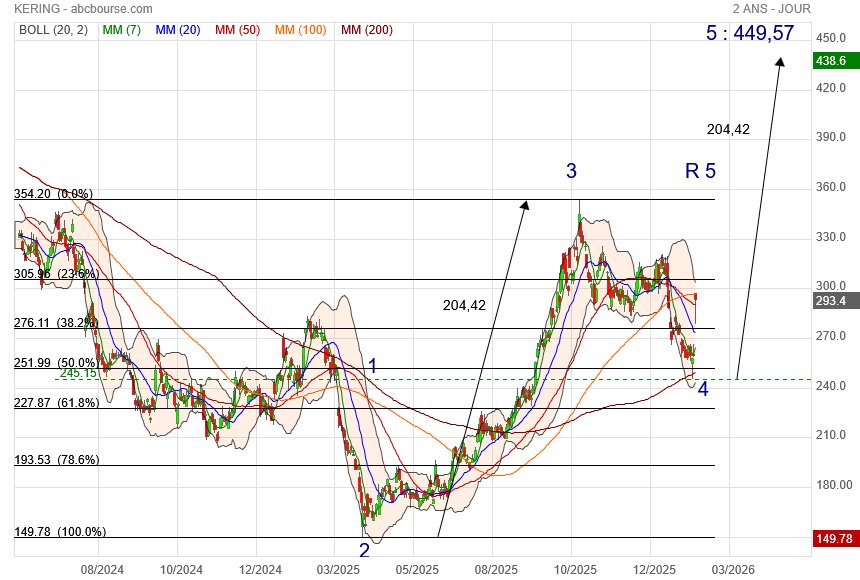Click the 12/2025 date axis label

tap(654, 570)
